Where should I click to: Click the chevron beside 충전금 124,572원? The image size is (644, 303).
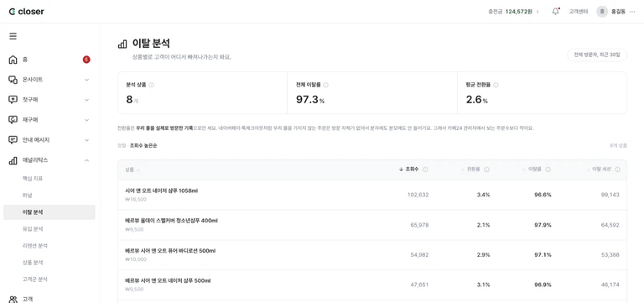[538, 12]
